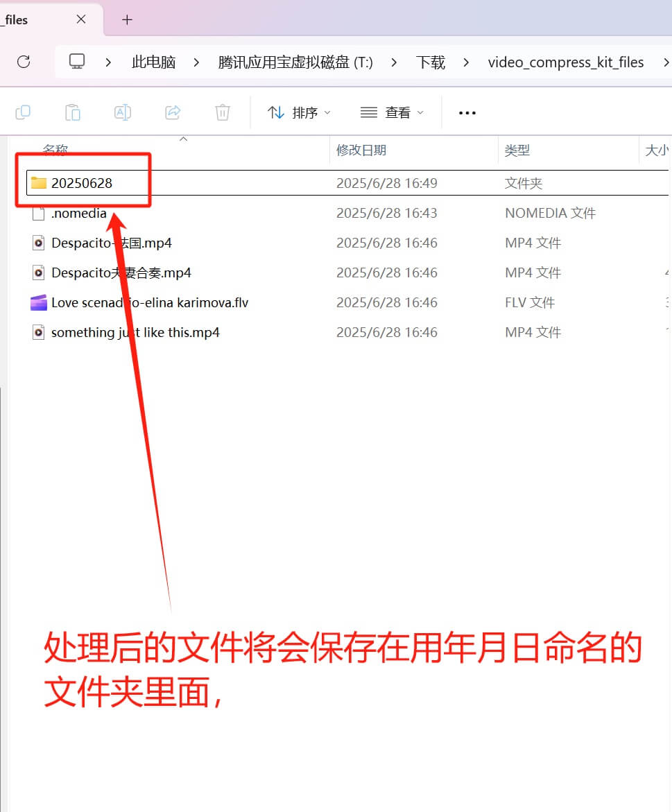The height and width of the screenshot is (812, 672).
Task: Click the Paste icon in toolbar
Action: click(x=73, y=112)
